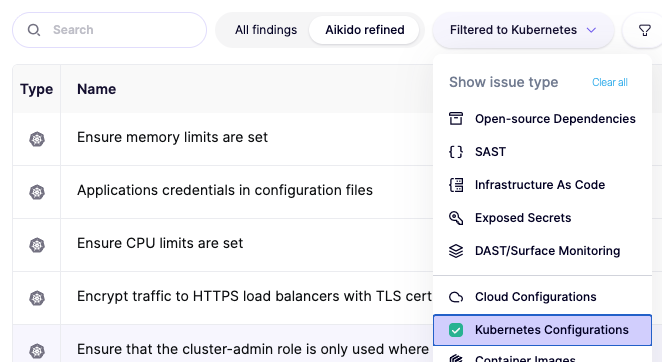Open Ensure CPU limits are set finding
This screenshot has width=662, height=362.
pos(160,243)
